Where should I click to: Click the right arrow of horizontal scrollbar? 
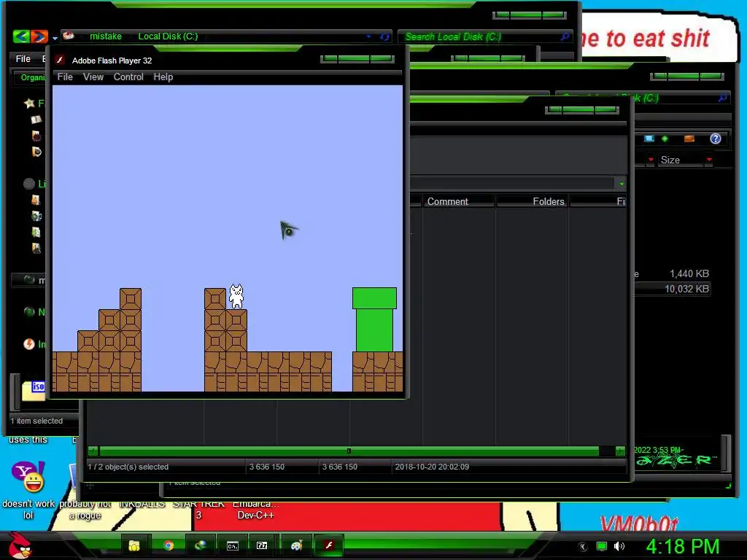pyautogui.click(x=620, y=451)
